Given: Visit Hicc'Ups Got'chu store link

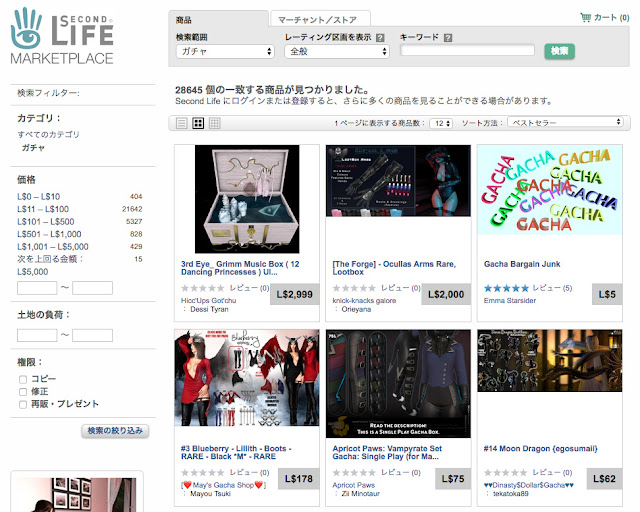Looking at the screenshot, I should 209,301.
